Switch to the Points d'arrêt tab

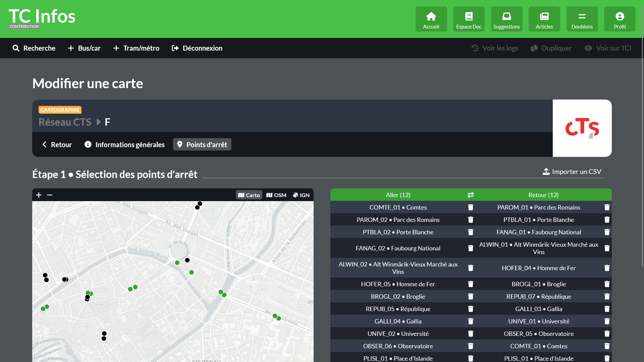click(x=202, y=144)
